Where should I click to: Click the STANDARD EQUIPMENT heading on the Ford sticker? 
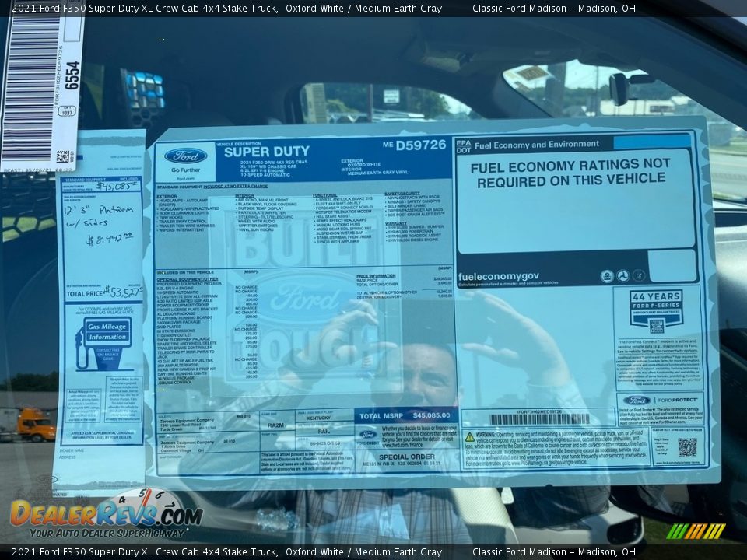click(212, 187)
